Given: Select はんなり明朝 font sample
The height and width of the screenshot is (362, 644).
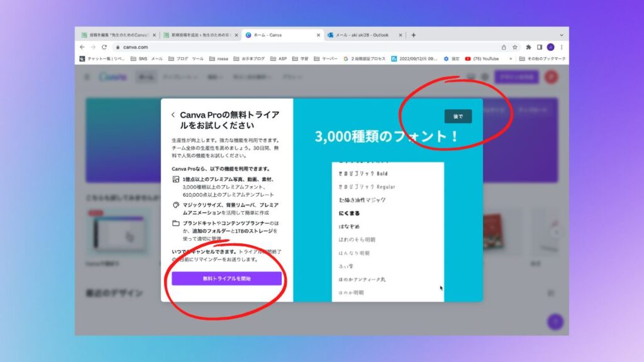Looking at the screenshot, I should (x=354, y=253).
